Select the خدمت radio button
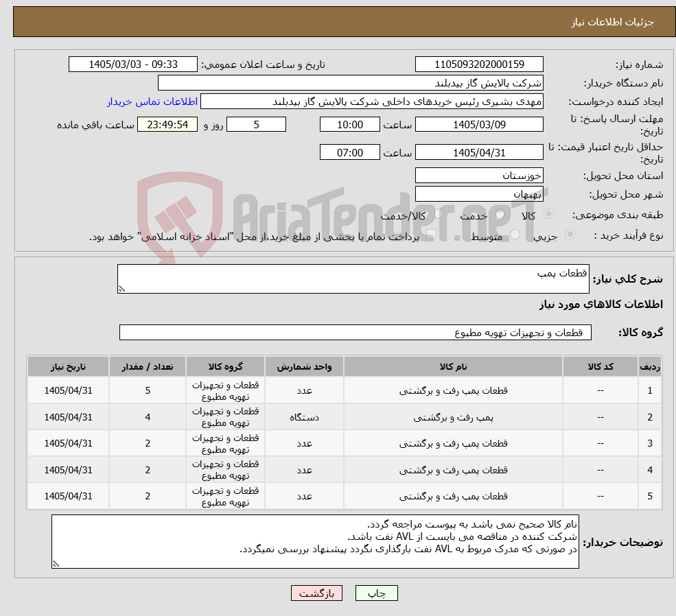Image resolution: width=676 pixels, height=616 pixels. [500, 213]
